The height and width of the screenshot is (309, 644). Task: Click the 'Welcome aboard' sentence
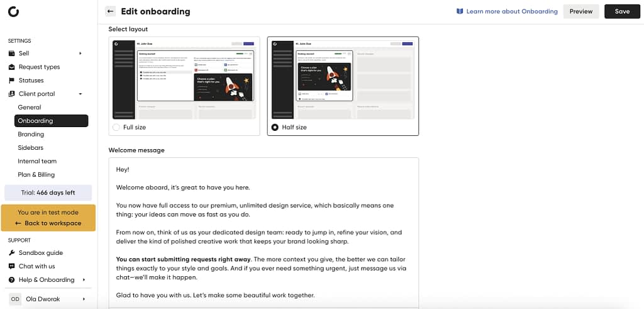coord(183,188)
